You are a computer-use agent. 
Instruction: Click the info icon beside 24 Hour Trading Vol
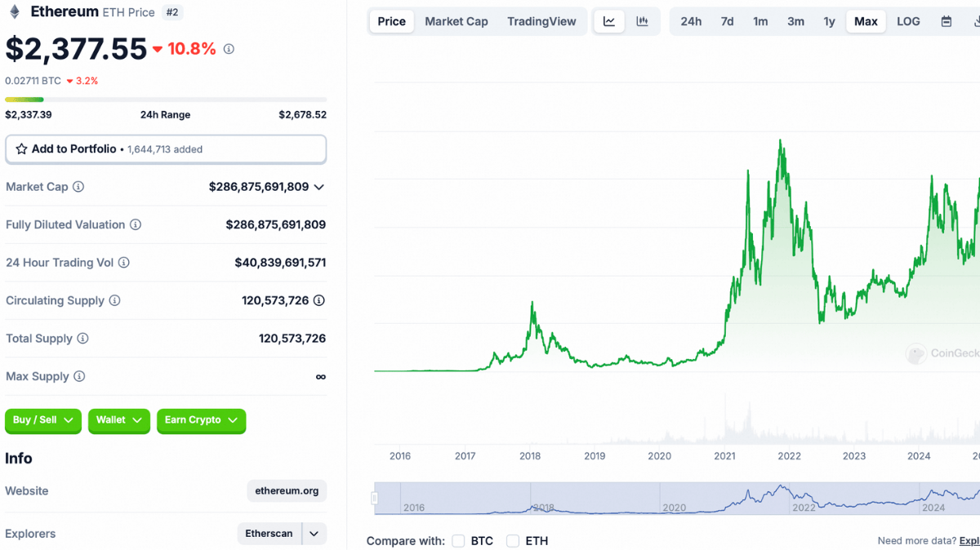123,263
